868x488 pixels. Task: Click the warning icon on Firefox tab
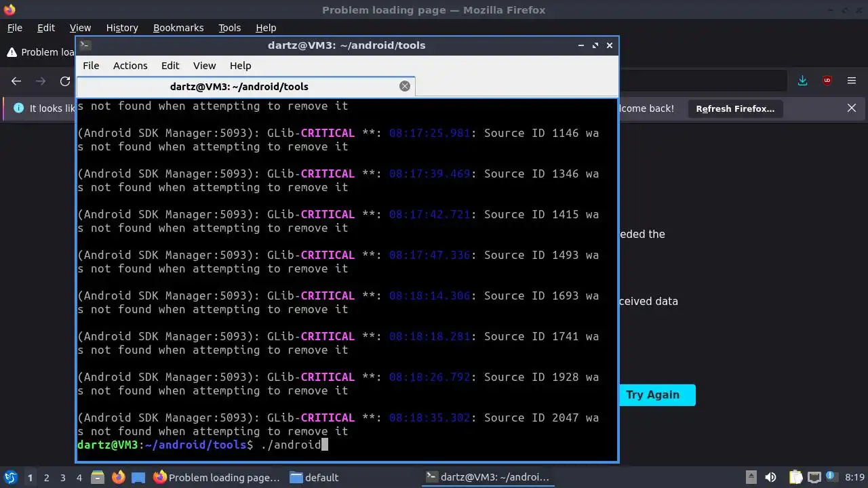tap(12, 52)
